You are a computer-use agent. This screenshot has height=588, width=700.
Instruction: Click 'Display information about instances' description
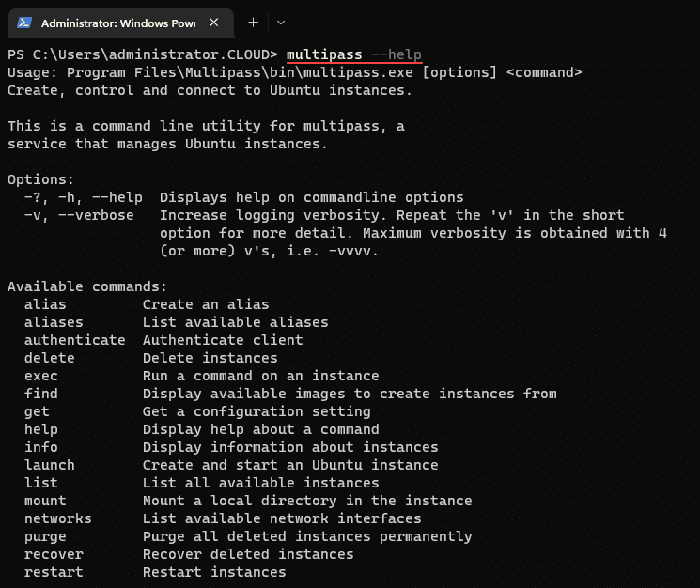[290, 447]
